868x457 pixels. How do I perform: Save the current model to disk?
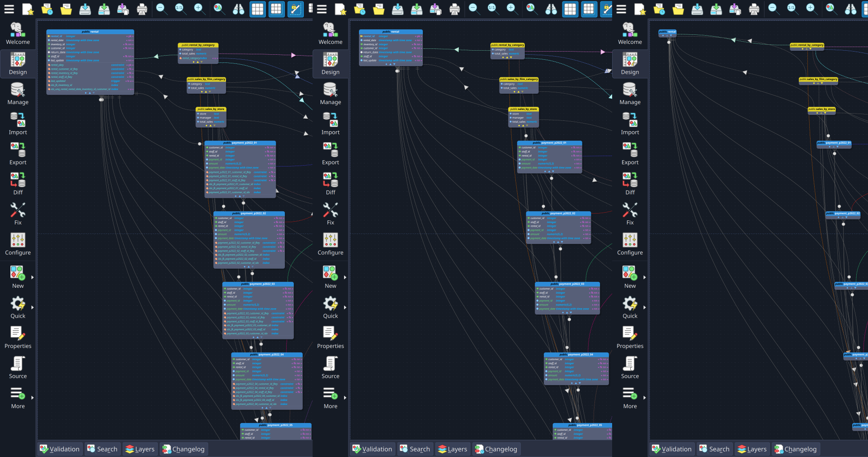click(85, 9)
